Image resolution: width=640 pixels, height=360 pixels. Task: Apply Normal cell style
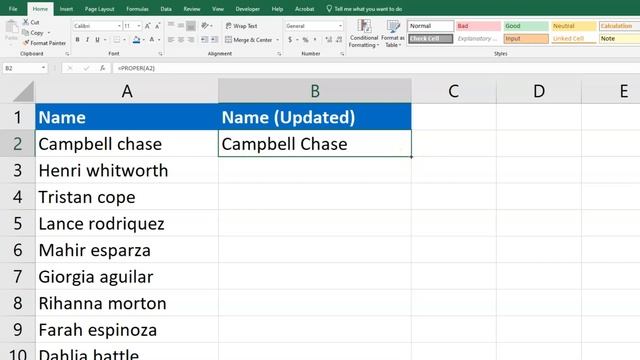(431, 26)
